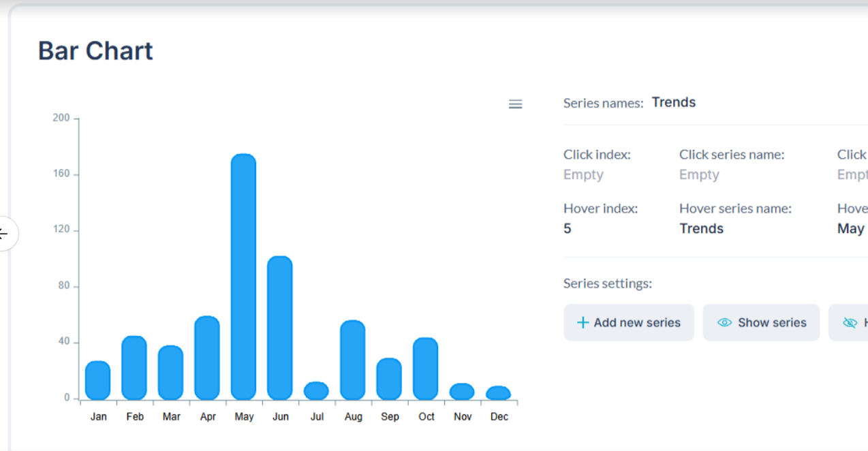Click the Oct x-axis label
The width and height of the screenshot is (868, 451).
tap(426, 416)
